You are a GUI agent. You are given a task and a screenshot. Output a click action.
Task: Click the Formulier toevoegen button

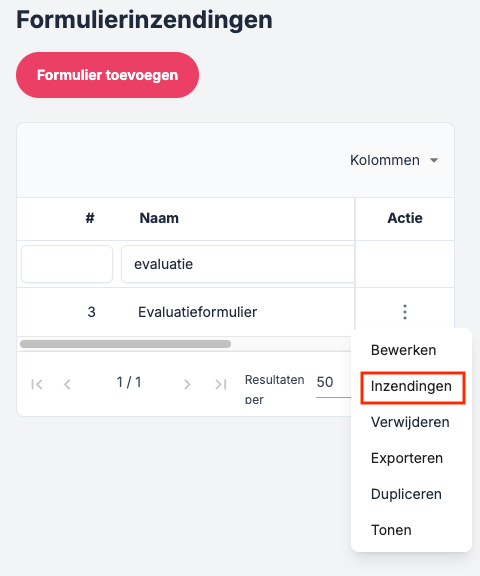click(x=107, y=75)
